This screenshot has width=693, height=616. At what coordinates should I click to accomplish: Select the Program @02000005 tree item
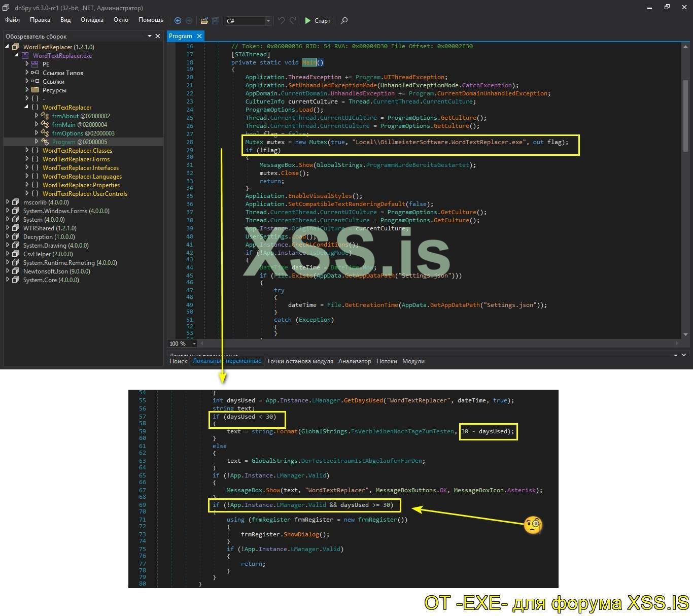[x=79, y=142]
